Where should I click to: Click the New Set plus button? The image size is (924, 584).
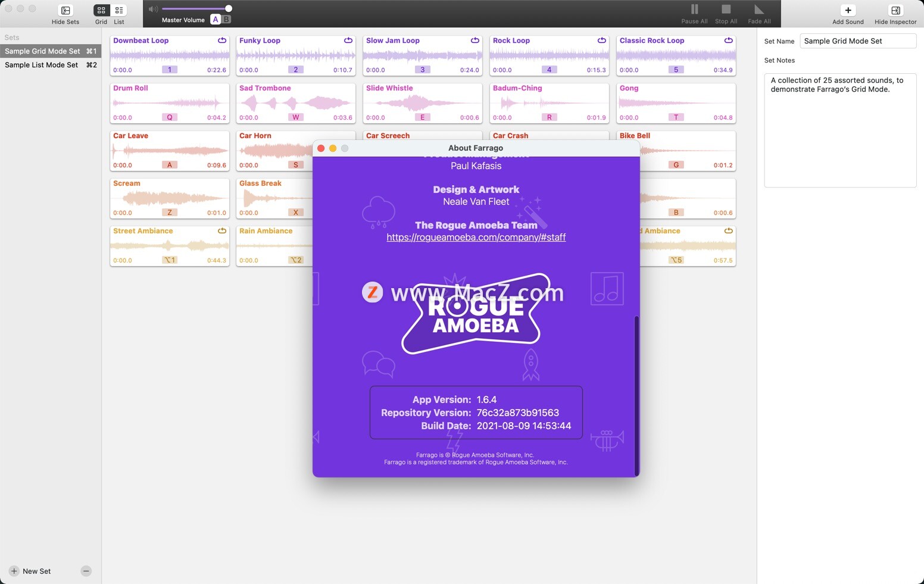coord(14,571)
